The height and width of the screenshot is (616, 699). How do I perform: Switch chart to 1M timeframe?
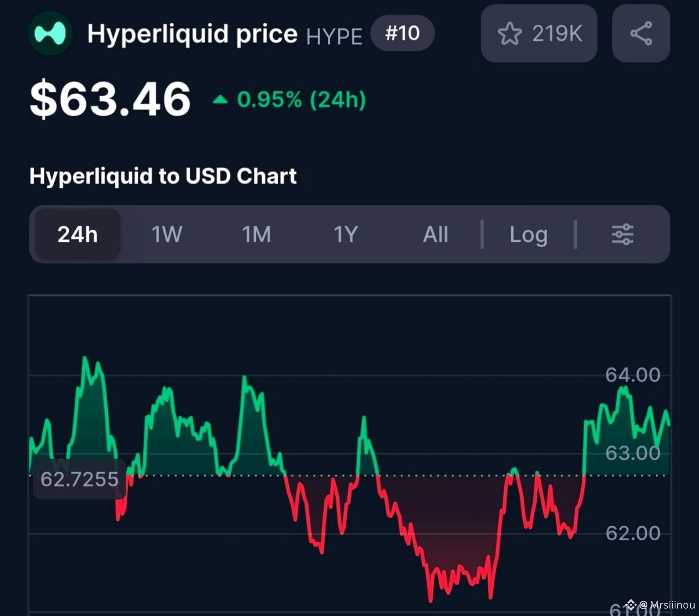click(x=256, y=234)
